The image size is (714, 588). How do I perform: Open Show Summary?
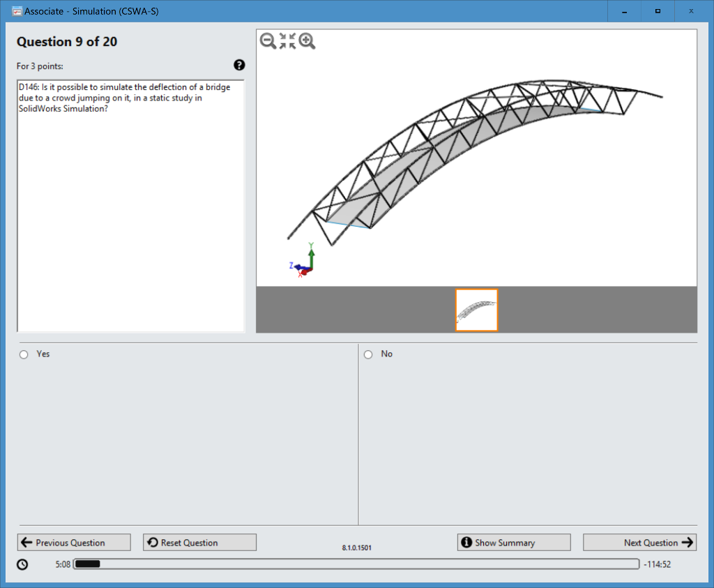(514, 542)
